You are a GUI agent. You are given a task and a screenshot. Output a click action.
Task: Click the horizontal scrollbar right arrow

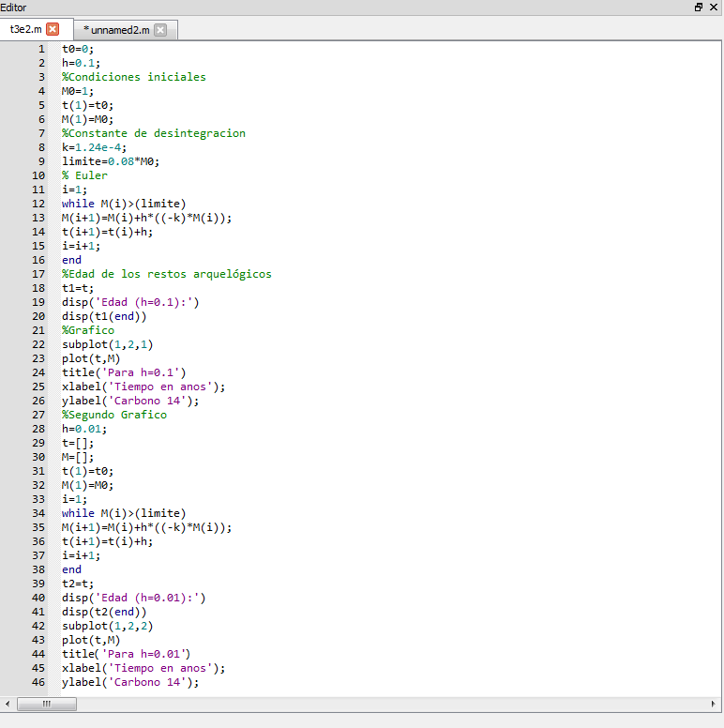coord(715,704)
